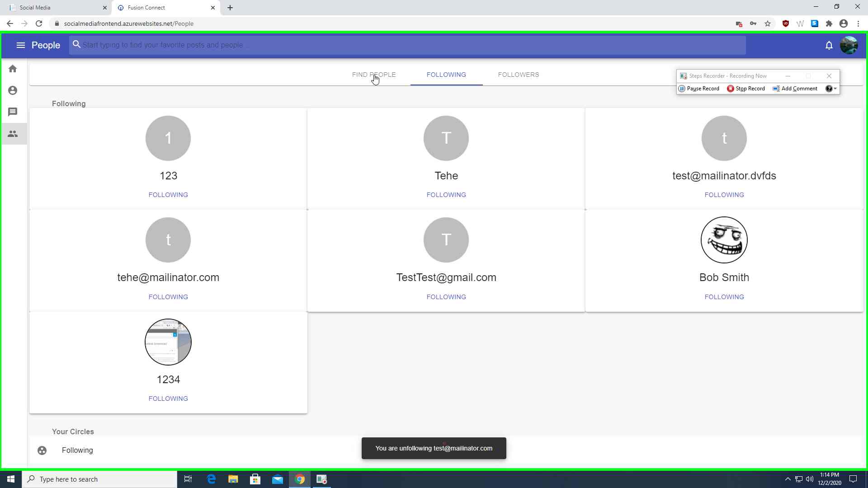Viewport: 868px width, 488px height.
Task: Click Bob Smith's avatar picture
Action: 724,240
